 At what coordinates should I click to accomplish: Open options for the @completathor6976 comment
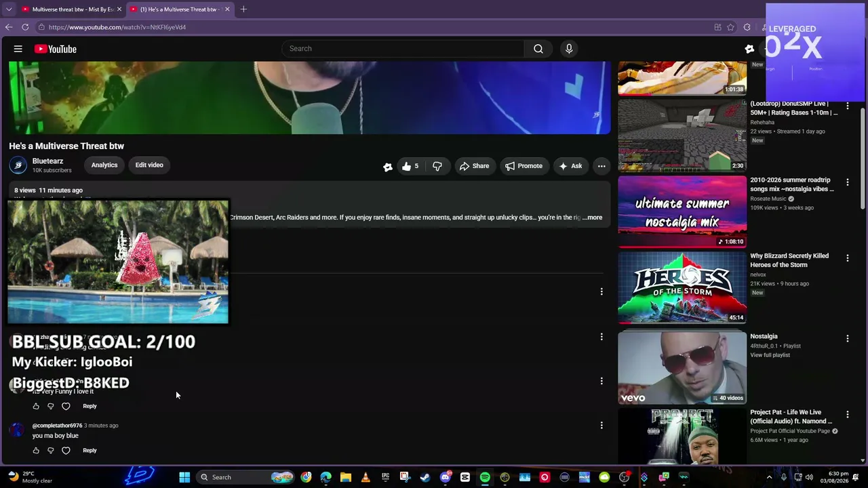point(601,426)
